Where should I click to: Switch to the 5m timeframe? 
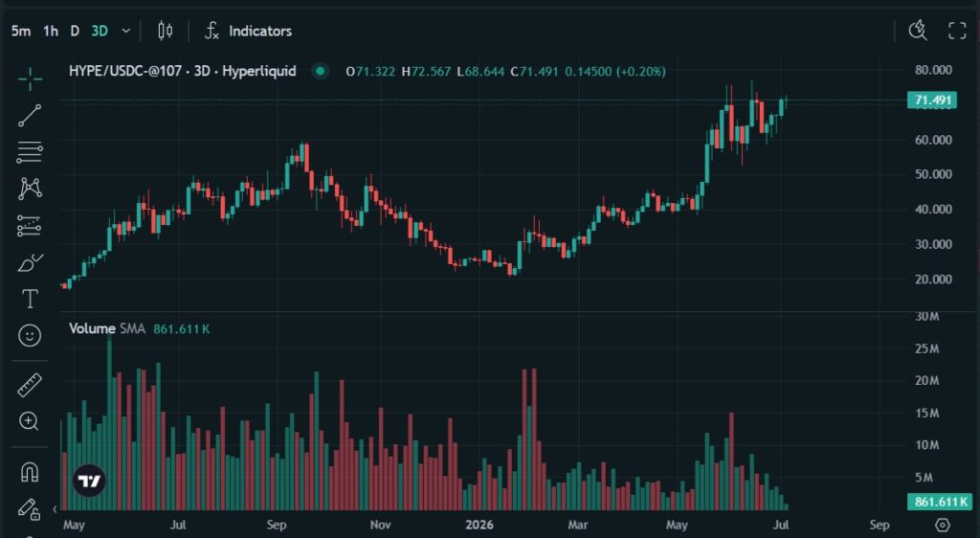(x=21, y=31)
